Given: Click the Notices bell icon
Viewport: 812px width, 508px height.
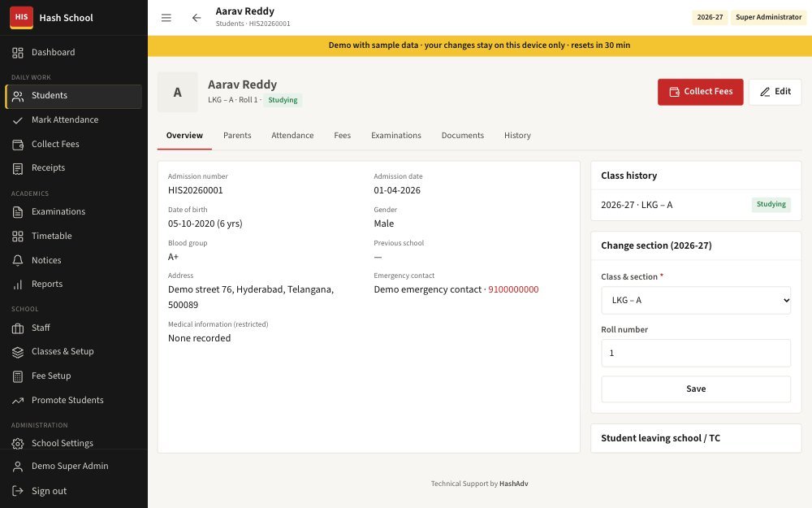Looking at the screenshot, I should click(18, 260).
